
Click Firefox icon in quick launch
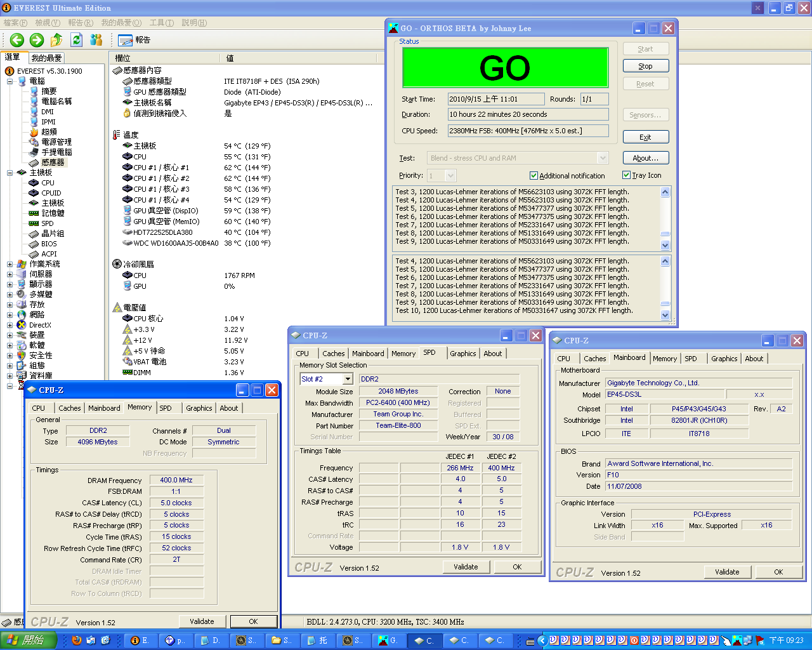point(77,640)
